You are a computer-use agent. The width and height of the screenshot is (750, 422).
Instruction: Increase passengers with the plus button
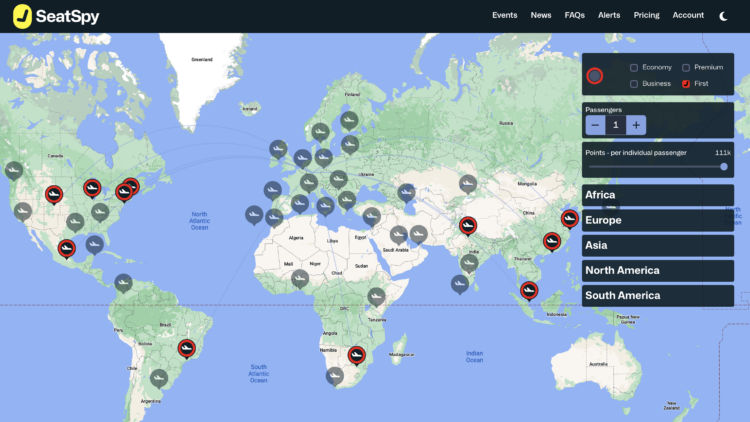click(x=637, y=125)
